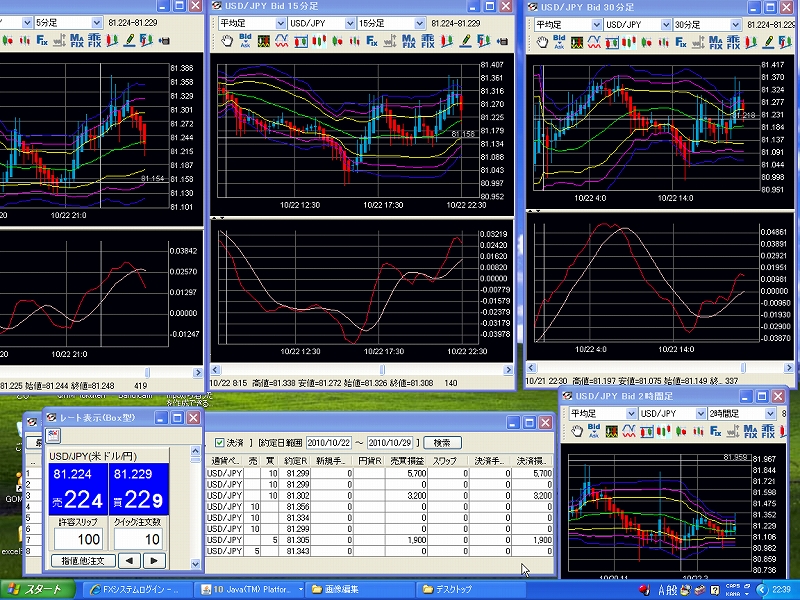Click oscillator wave icon in 15分足 chart

pos(282,41)
